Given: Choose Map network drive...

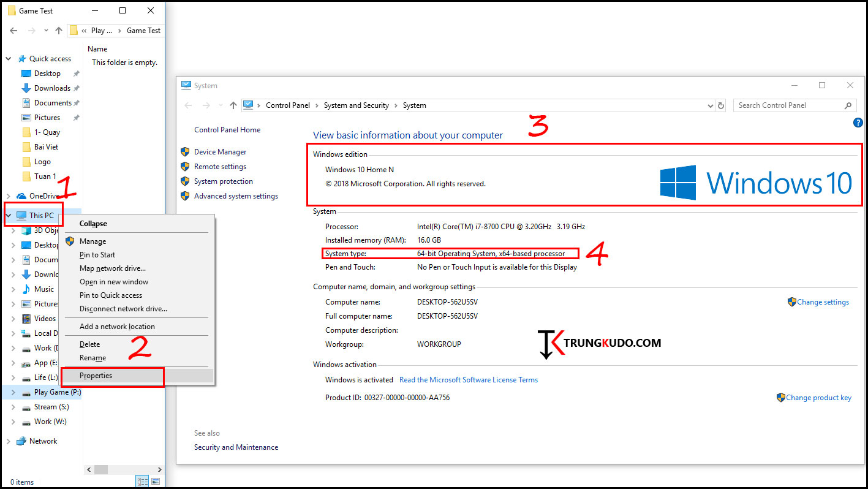Looking at the screenshot, I should point(137,268).
